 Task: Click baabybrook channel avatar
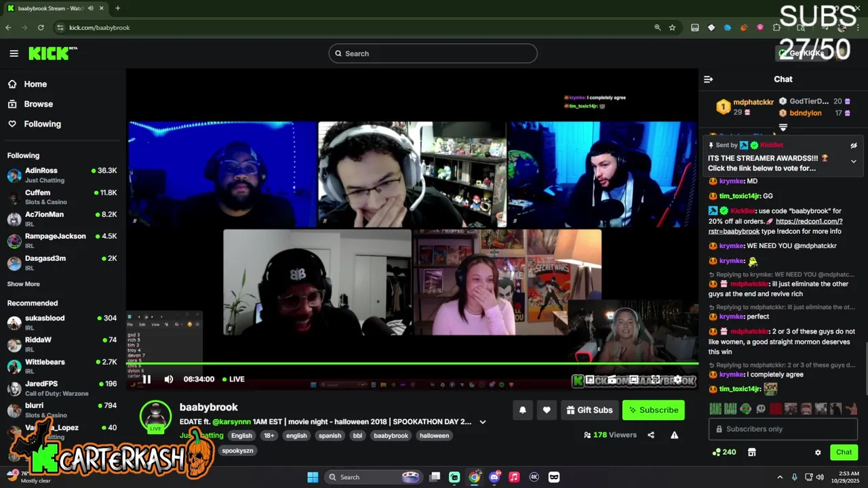(x=155, y=415)
